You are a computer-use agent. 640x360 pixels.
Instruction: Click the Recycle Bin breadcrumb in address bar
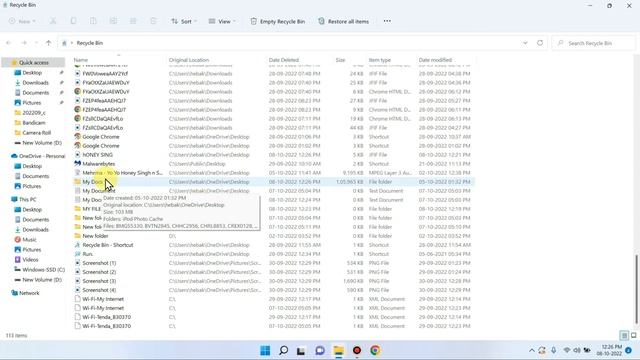click(90, 43)
